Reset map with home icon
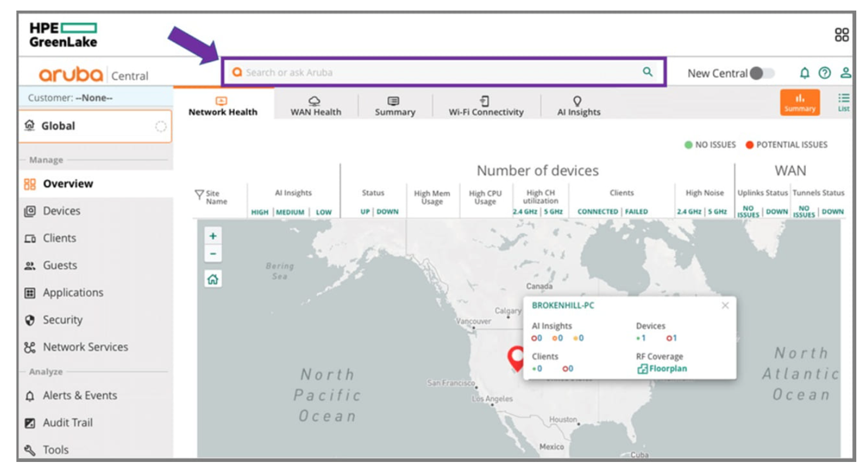This screenshot has height=469, width=868. point(213,279)
